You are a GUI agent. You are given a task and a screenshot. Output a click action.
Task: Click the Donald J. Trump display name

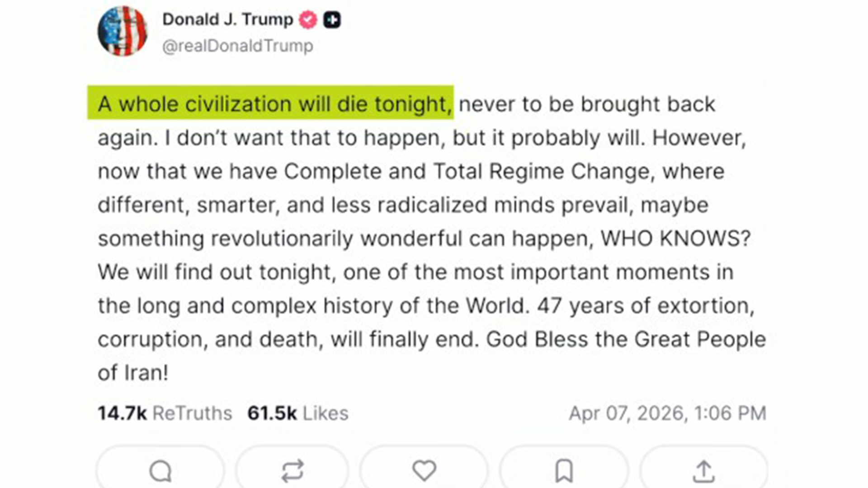227,19
